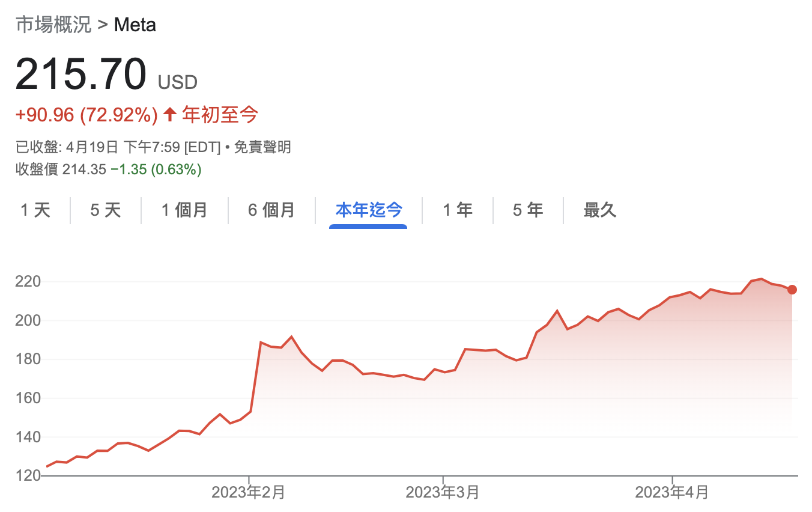Select the 本年迄今 tab
This screenshot has width=812, height=512.
[368, 210]
